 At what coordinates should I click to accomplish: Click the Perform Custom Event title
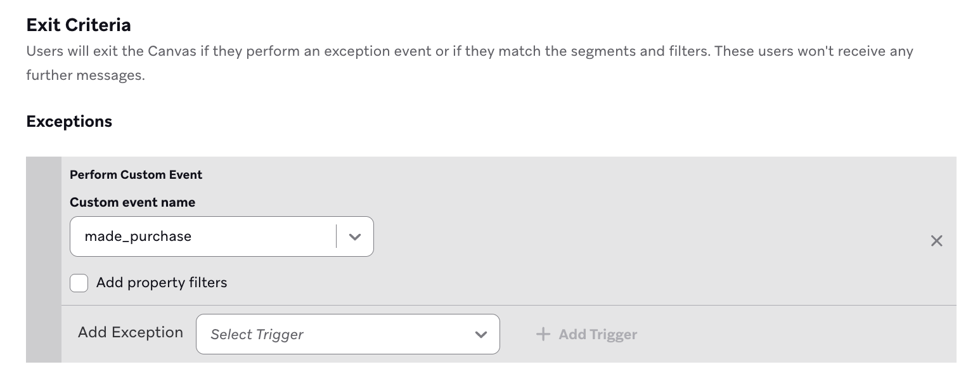(x=136, y=174)
